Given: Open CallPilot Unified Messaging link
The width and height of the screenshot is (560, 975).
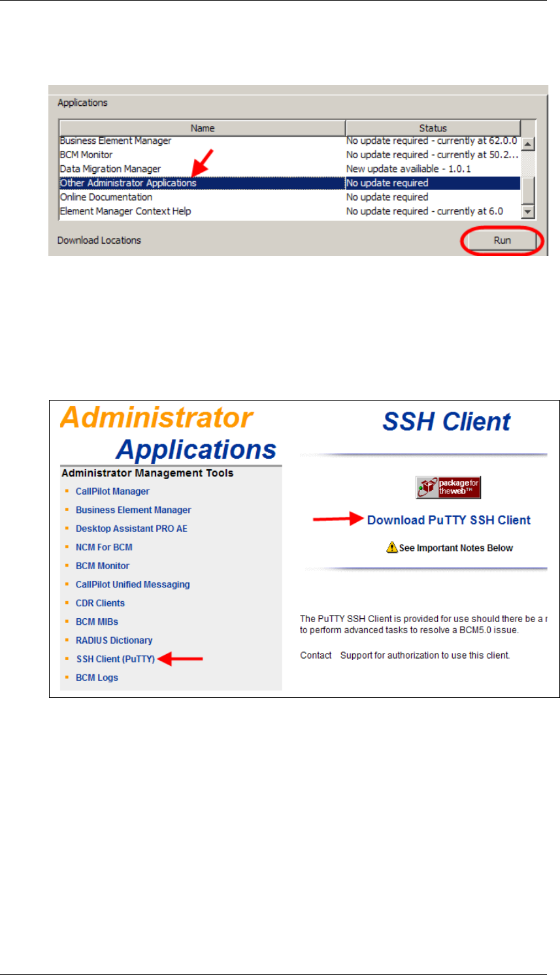Looking at the screenshot, I should (133, 584).
